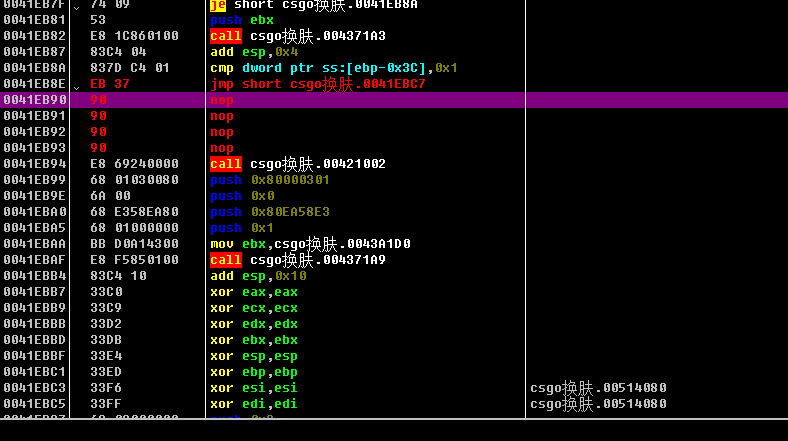The image size is (788, 441).
Task: Click jump arrow marker beside EB 37
Action: pyautogui.click(x=76, y=87)
